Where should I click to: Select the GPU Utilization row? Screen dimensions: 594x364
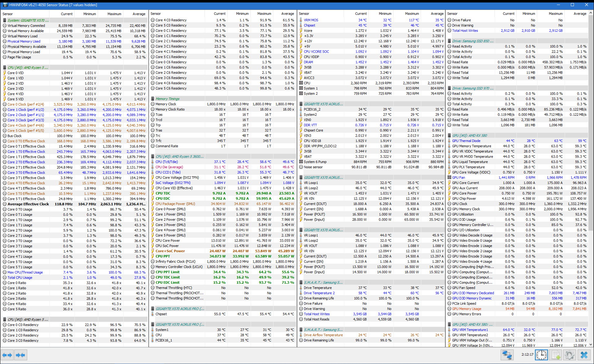click(x=517, y=214)
